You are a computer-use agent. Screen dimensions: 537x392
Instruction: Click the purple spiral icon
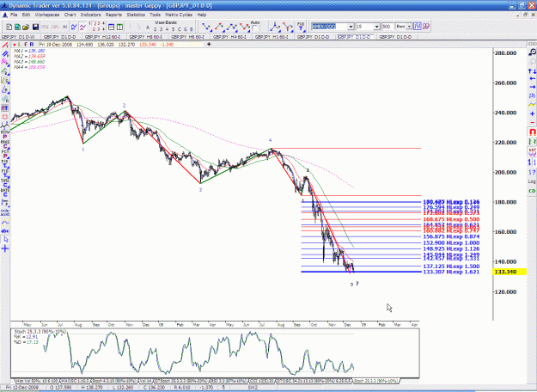[x=425, y=27]
